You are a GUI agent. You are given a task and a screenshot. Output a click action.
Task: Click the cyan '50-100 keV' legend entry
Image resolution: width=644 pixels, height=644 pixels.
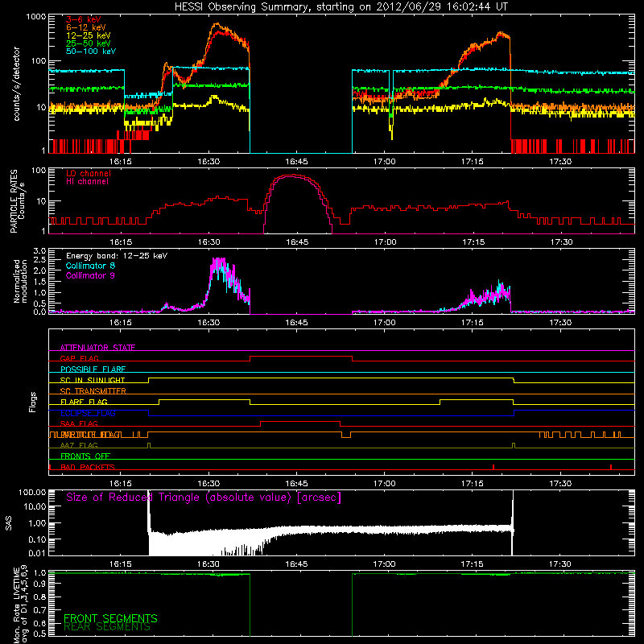click(x=91, y=52)
